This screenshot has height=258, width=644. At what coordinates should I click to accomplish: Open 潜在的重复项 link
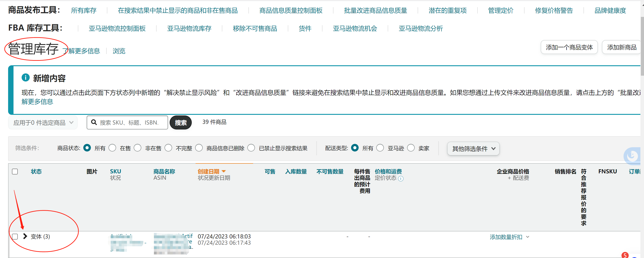(448, 11)
